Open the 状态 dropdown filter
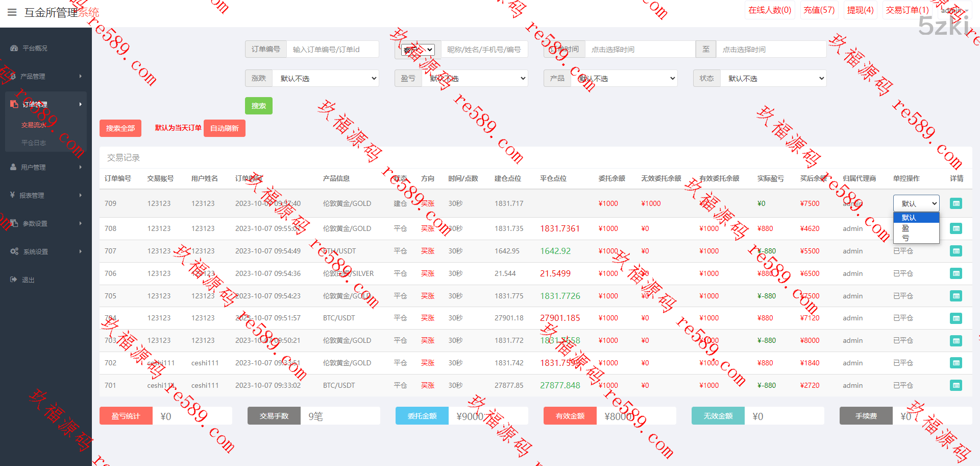 pos(774,78)
